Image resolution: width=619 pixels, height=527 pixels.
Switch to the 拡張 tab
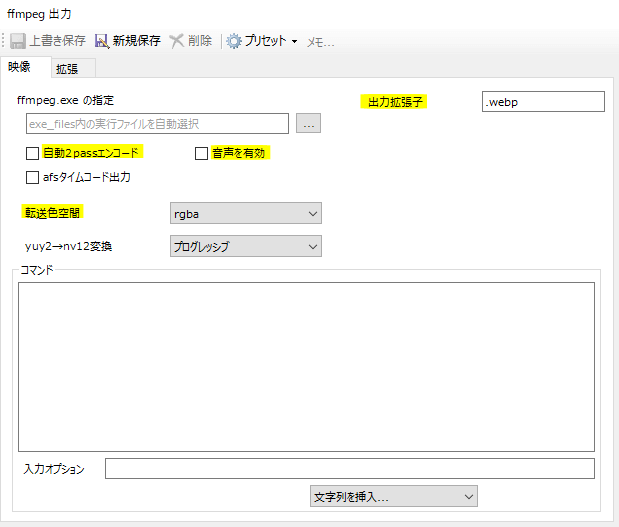tap(67, 68)
